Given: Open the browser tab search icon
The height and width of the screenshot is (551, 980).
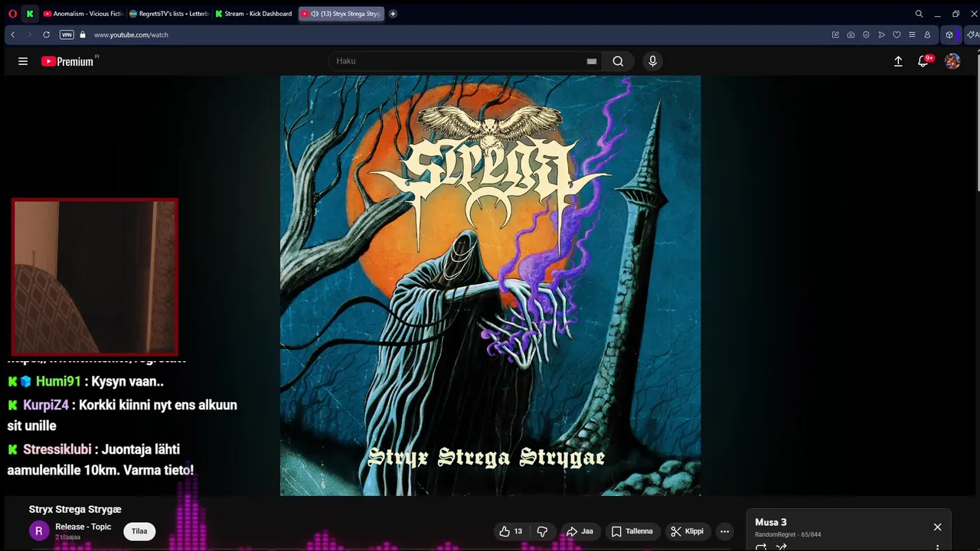Looking at the screenshot, I should [x=920, y=14].
